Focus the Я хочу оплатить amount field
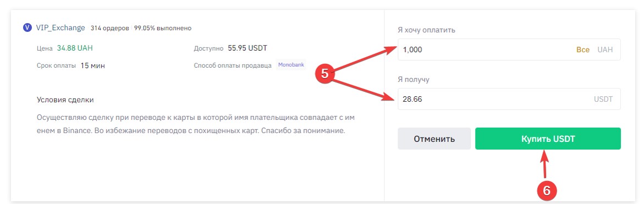644x204 pixels. pos(509,49)
